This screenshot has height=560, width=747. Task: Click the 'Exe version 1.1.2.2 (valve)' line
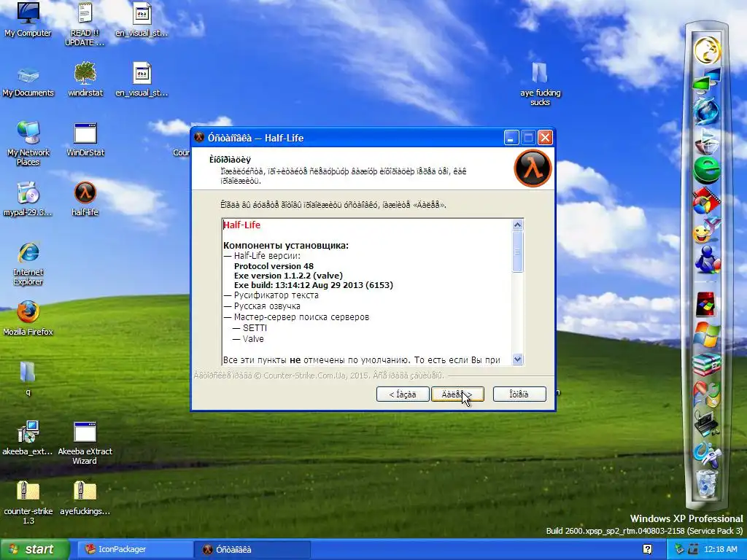coord(288,276)
